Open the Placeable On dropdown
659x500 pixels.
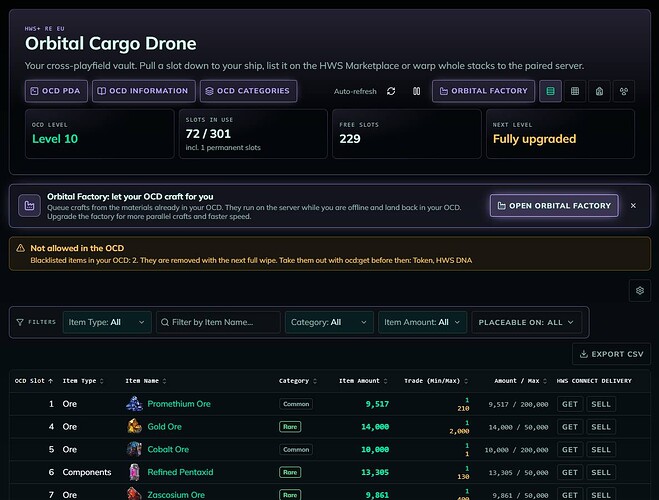pyautogui.click(x=526, y=322)
